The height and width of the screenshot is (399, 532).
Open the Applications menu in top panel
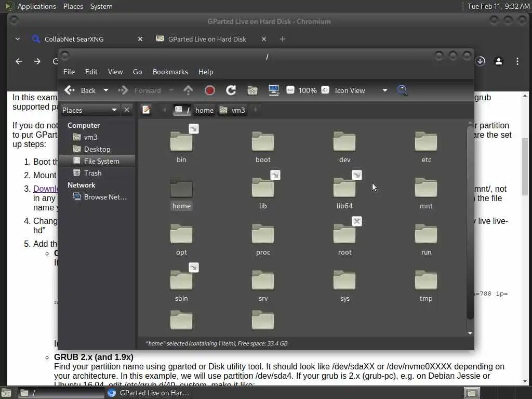pyautogui.click(x=37, y=6)
